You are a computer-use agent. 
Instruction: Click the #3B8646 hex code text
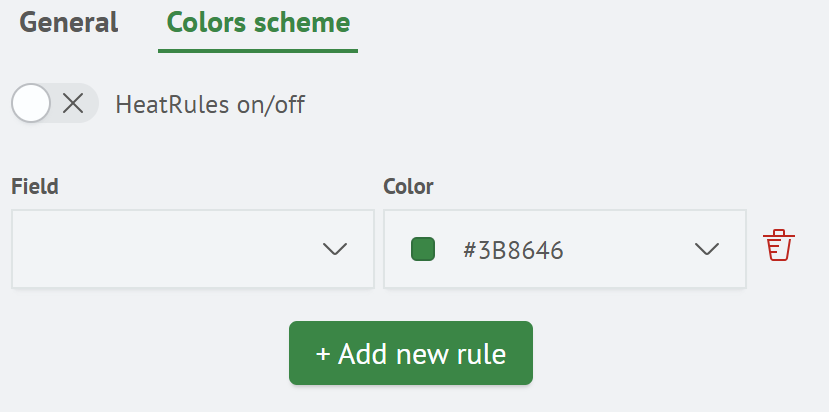pos(513,250)
